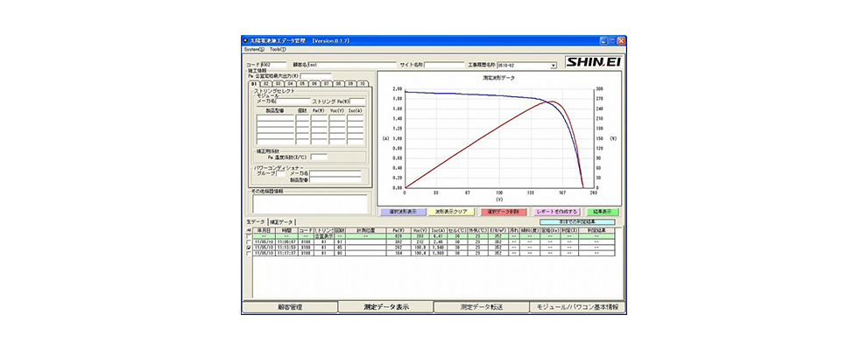868x350 pixels.
Task: Tick the checkbox for the green 合算表示 row
Action: (249, 236)
